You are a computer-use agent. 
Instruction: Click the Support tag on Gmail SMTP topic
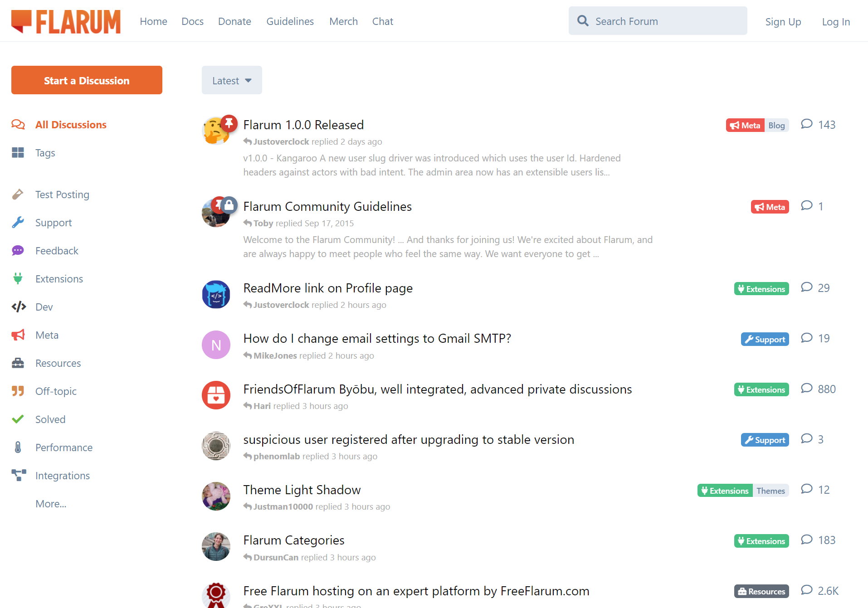click(765, 339)
